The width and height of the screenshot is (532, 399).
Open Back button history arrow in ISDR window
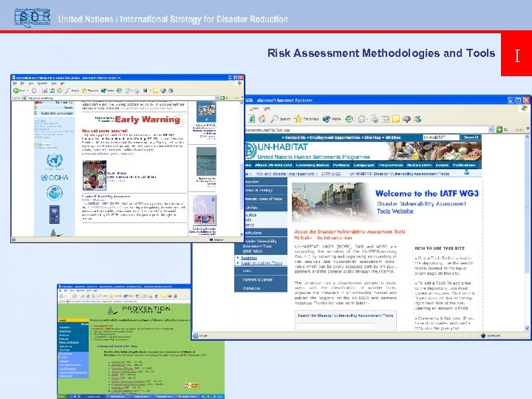pos(27,91)
